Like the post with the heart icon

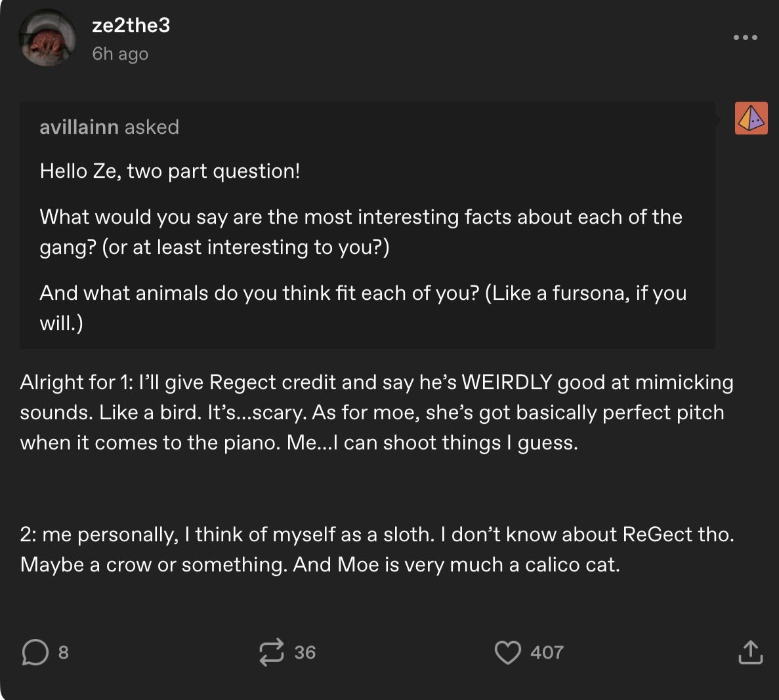point(507,652)
